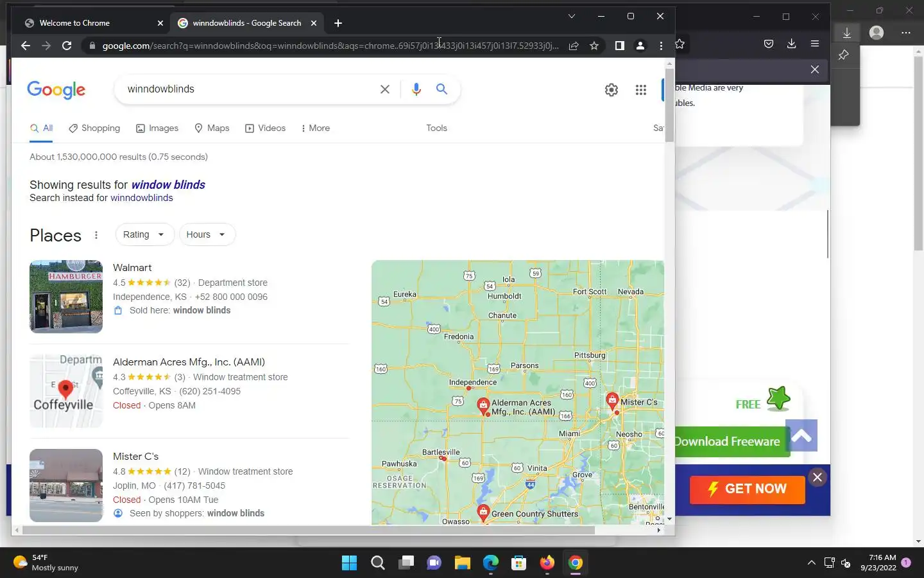This screenshot has height=578, width=924.
Task: Switch to Shopping results
Action: [94, 128]
